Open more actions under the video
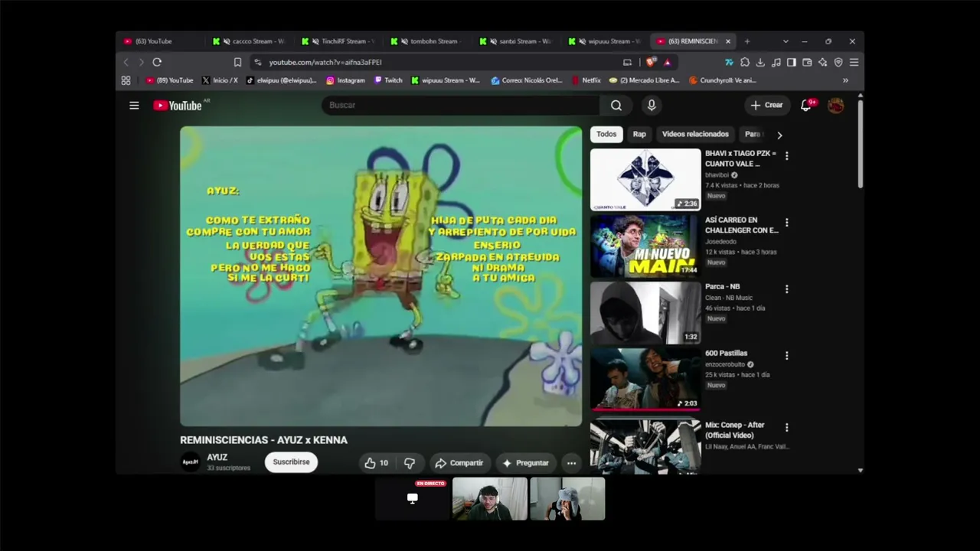980x551 pixels. (x=571, y=463)
